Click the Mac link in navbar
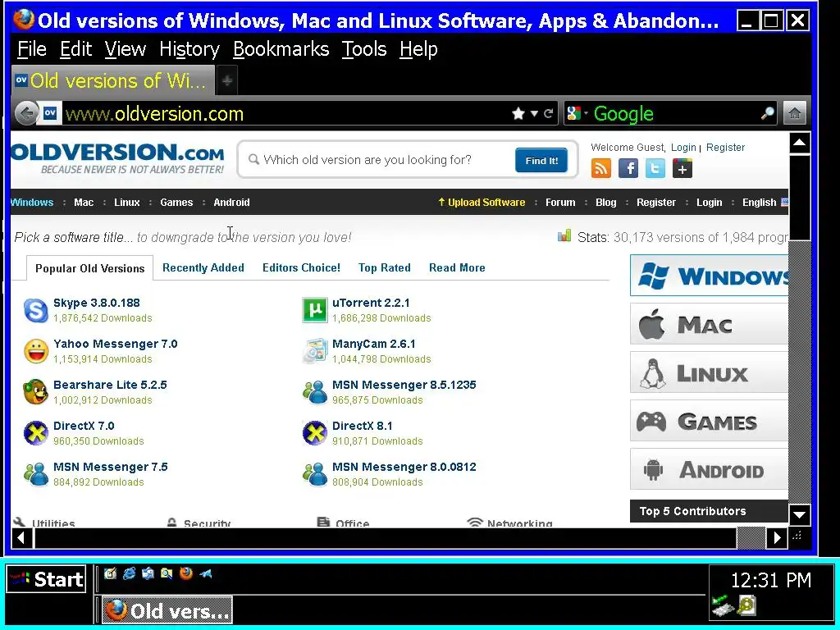840x630 pixels. point(84,203)
